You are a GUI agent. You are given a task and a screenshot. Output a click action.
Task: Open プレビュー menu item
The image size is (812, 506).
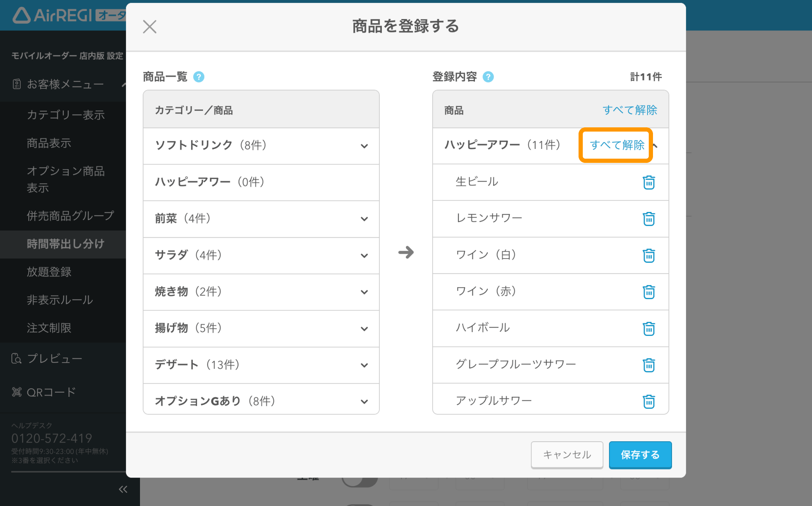click(55, 359)
